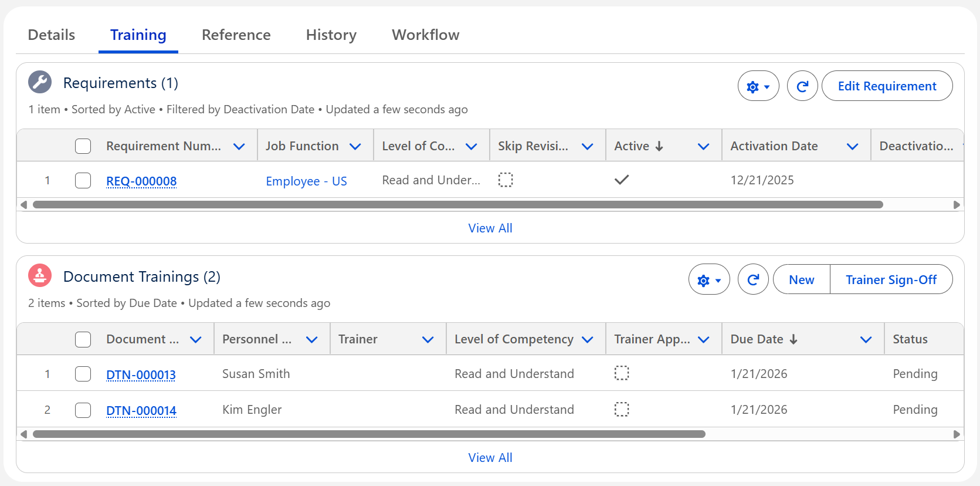This screenshot has width=980, height=486.
Task: Open Requirements list gear settings menu
Action: (x=758, y=86)
